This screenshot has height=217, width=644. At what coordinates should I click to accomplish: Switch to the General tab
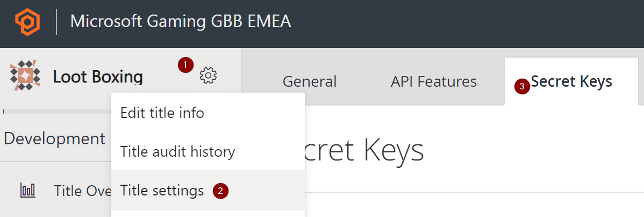pyautogui.click(x=310, y=81)
